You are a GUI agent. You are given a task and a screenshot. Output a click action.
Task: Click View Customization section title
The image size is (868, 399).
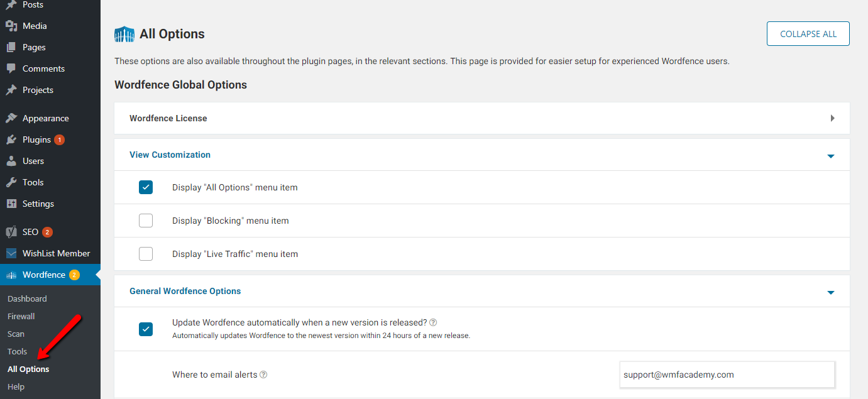pyautogui.click(x=170, y=155)
